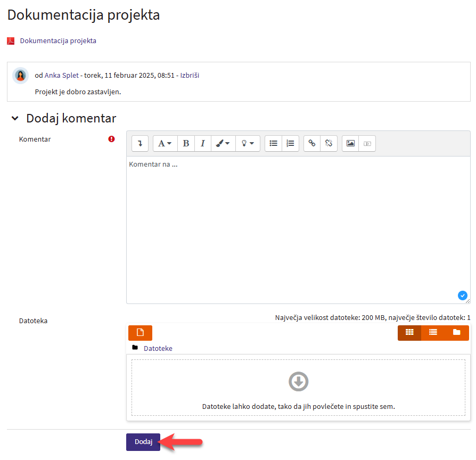This screenshot has height=460, width=476.
Task: Click the insert link icon
Action: tap(312, 143)
